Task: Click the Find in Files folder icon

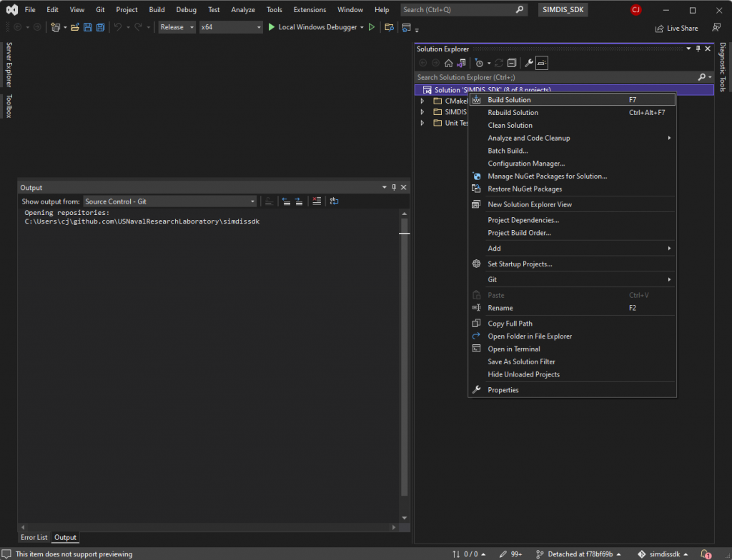Action: coord(389,28)
